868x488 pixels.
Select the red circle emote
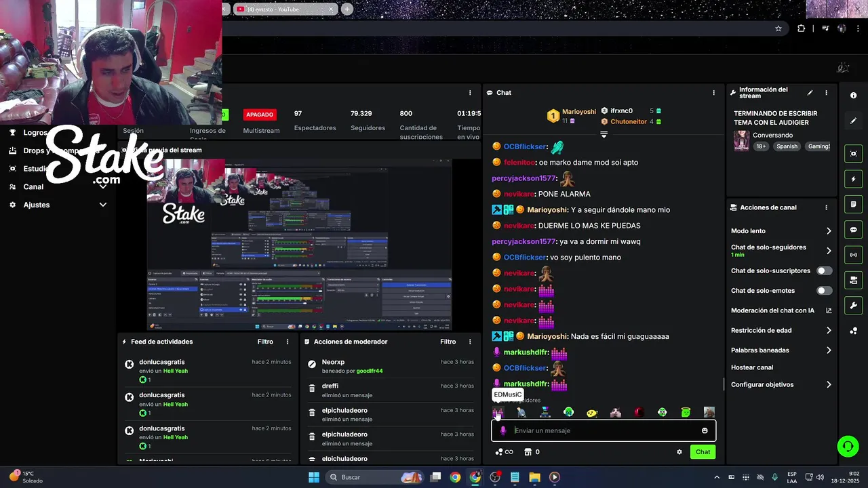tap(639, 412)
